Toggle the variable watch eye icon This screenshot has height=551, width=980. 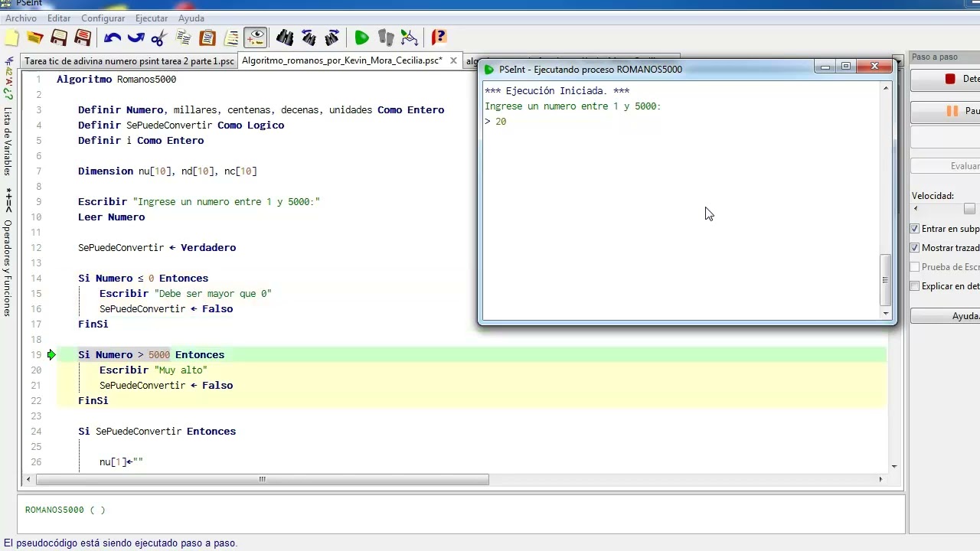255,37
